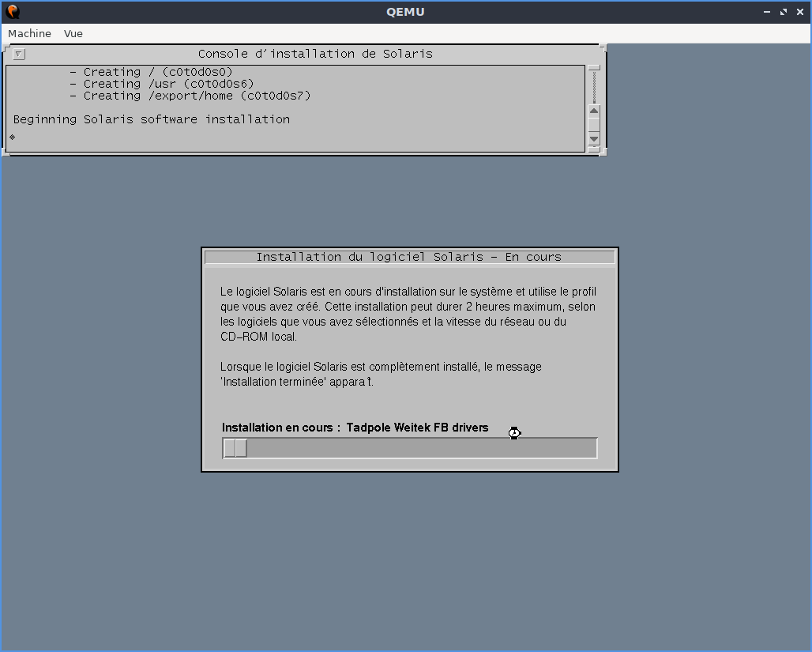Click the QEMU logo icon
This screenshot has width=812, height=652.
point(13,11)
